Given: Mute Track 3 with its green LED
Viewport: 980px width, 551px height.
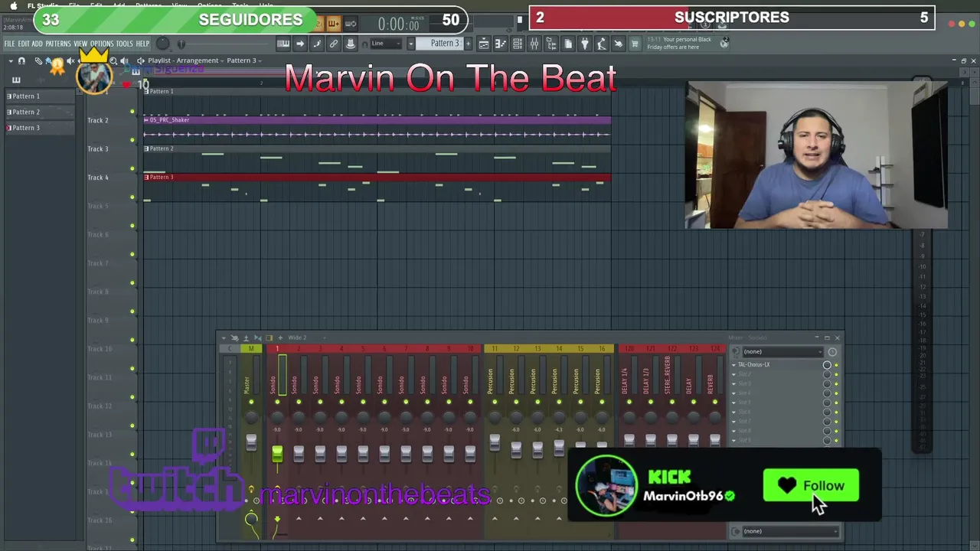Looking at the screenshot, I should pyautogui.click(x=132, y=168).
